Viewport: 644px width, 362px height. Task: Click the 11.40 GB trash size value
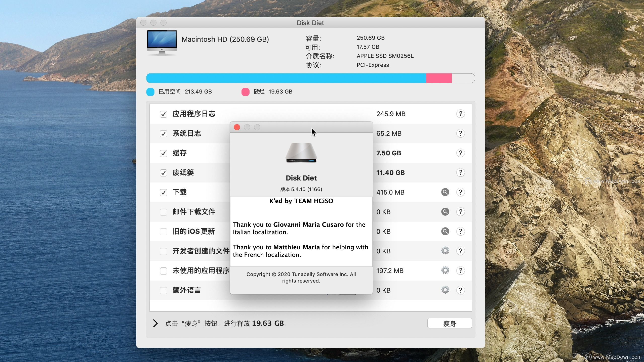390,173
